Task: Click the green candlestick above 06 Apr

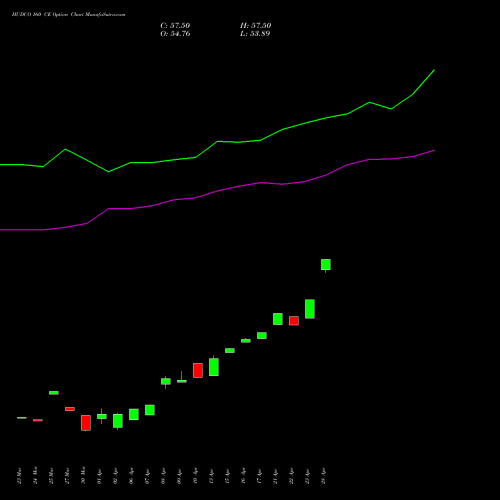Action: 134,414
